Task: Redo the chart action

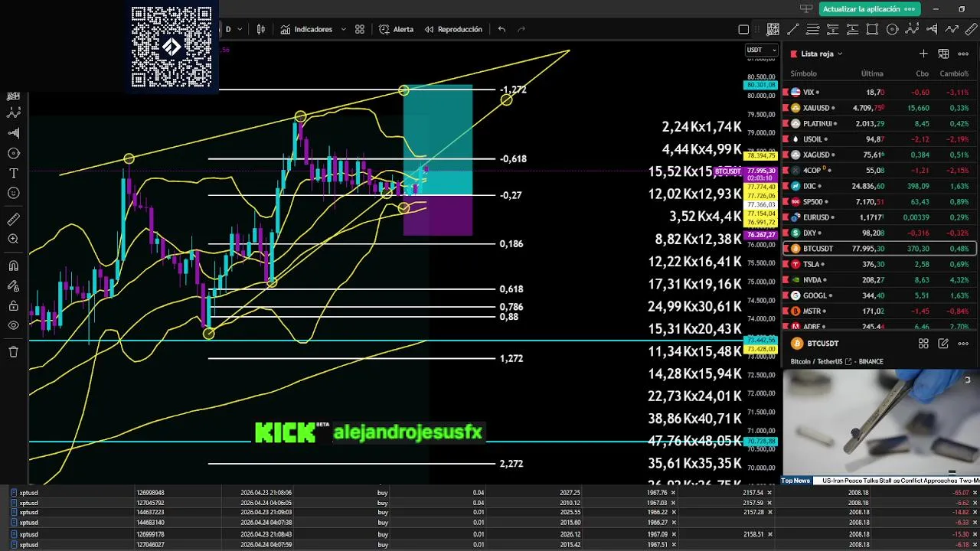Action: click(x=522, y=29)
